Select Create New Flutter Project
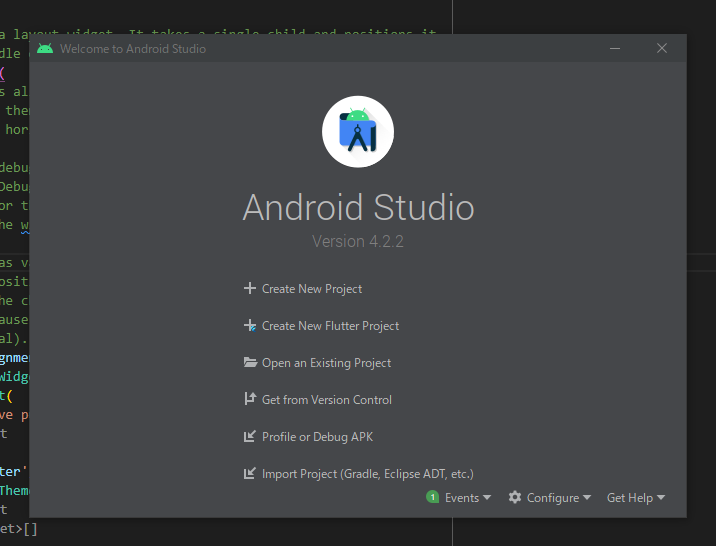 pos(330,326)
